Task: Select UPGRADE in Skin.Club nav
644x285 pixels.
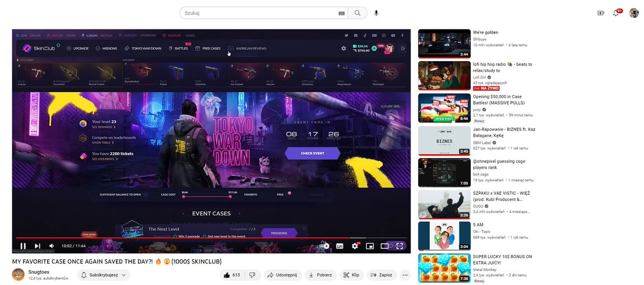Action: tap(78, 48)
